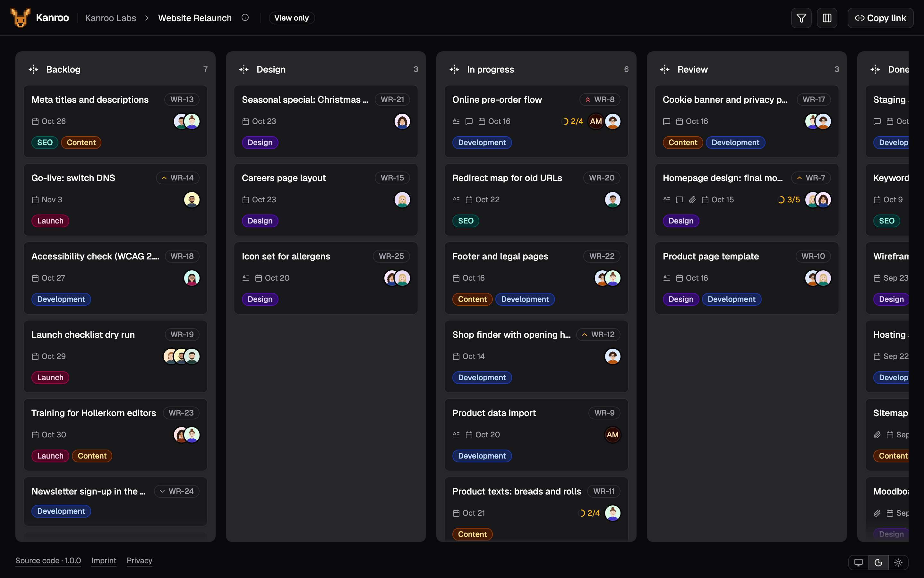Click the View only badge
The image size is (924, 578).
point(292,18)
